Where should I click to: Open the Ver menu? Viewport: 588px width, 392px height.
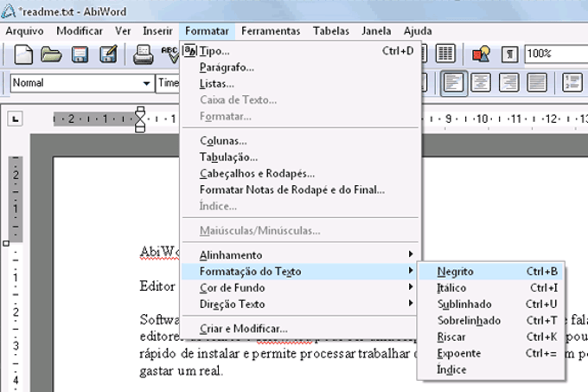[x=123, y=31]
